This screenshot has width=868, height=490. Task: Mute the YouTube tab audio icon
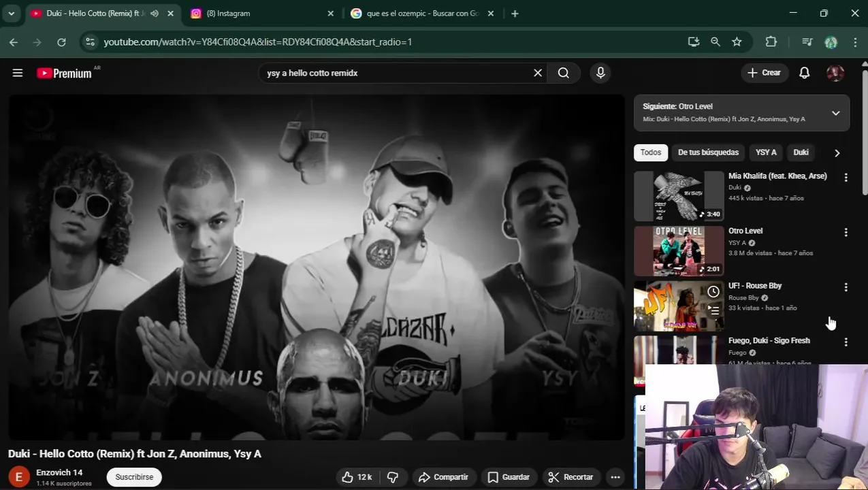click(155, 14)
